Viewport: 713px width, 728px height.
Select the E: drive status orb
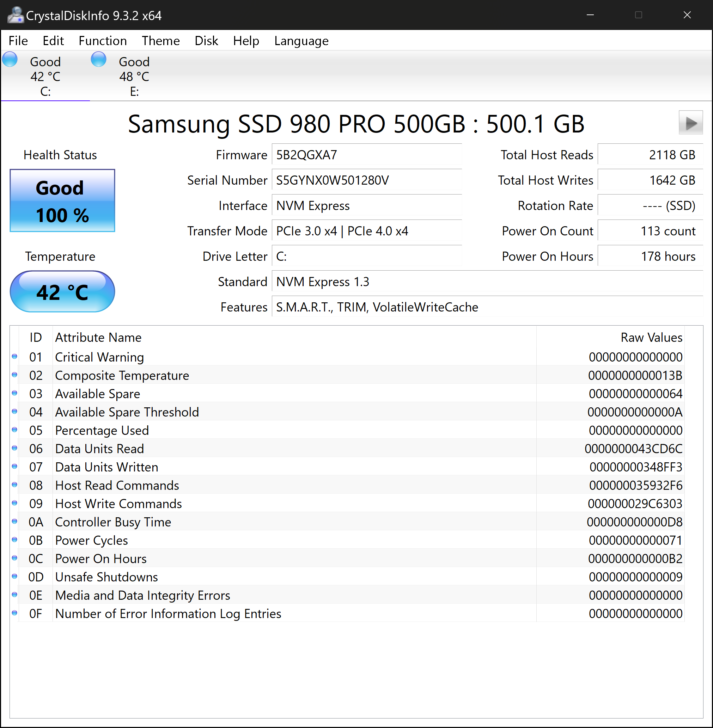click(98, 60)
